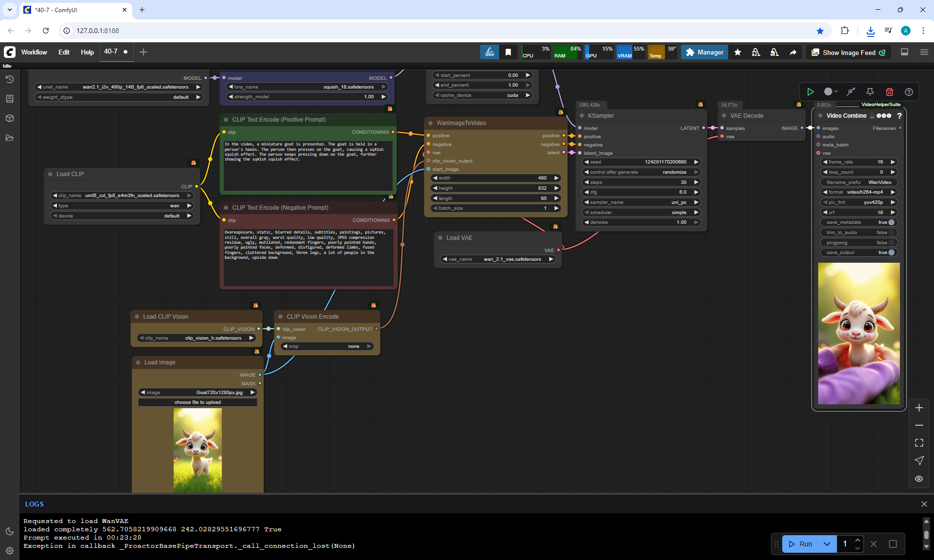Toggle the bottom panel icon

click(x=904, y=52)
